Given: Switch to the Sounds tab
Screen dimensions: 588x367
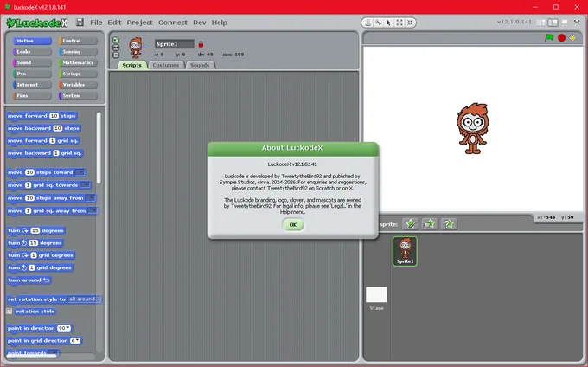Looking at the screenshot, I should tap(200, 65).
